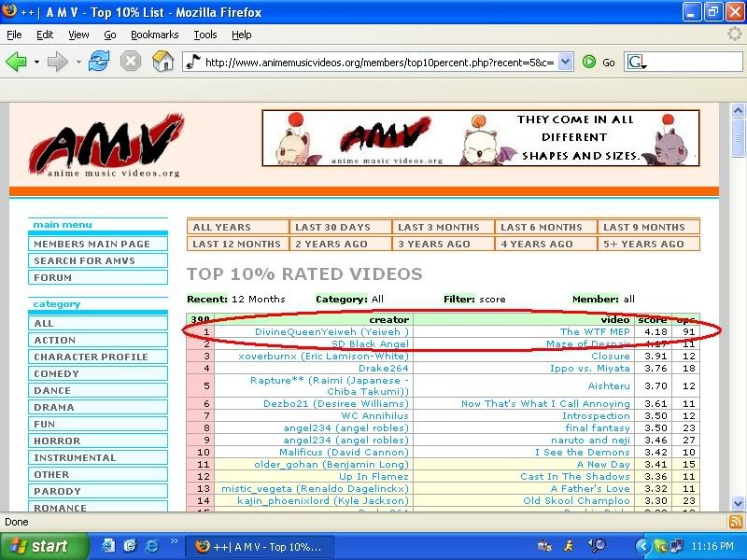Click the green Back arrow button

(x=16, y=62)
